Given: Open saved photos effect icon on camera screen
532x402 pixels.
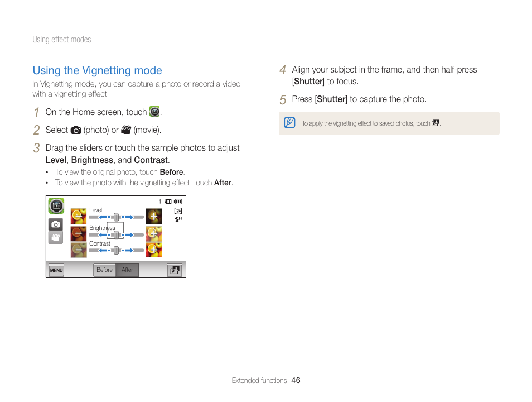Looking at the screenshot, I should point(175,270).
